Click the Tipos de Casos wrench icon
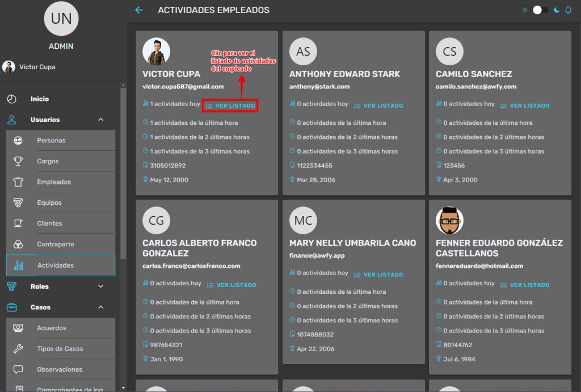The width and height of the screenshot is (581, 392). tap(18, 349)
